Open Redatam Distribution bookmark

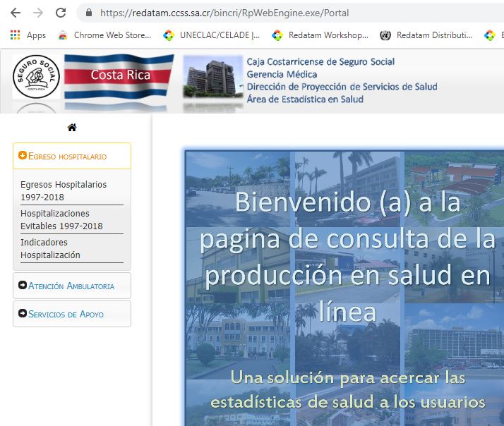[426, 35]
